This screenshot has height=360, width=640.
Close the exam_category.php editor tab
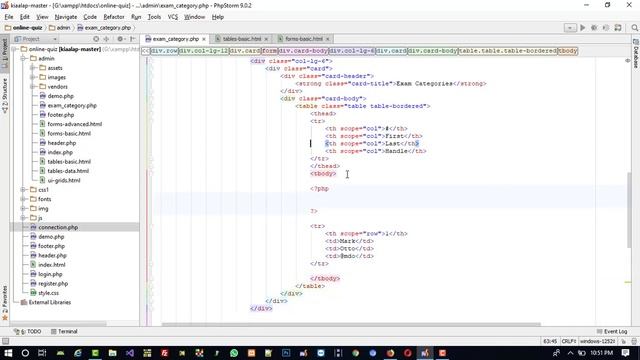(x=204, y=39)
